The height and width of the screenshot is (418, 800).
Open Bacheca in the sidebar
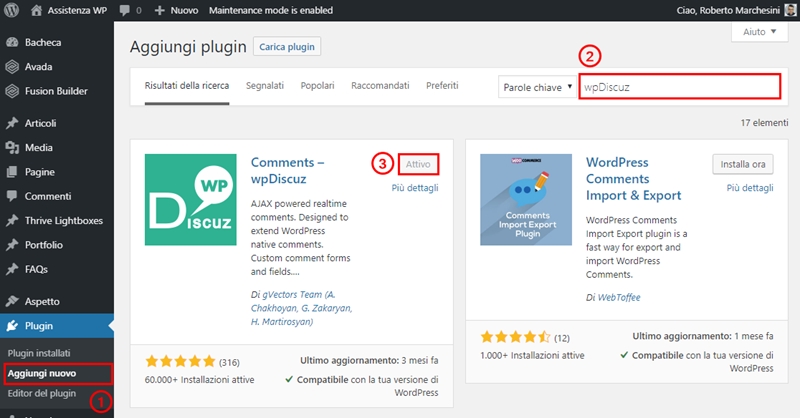pos(43,42)
